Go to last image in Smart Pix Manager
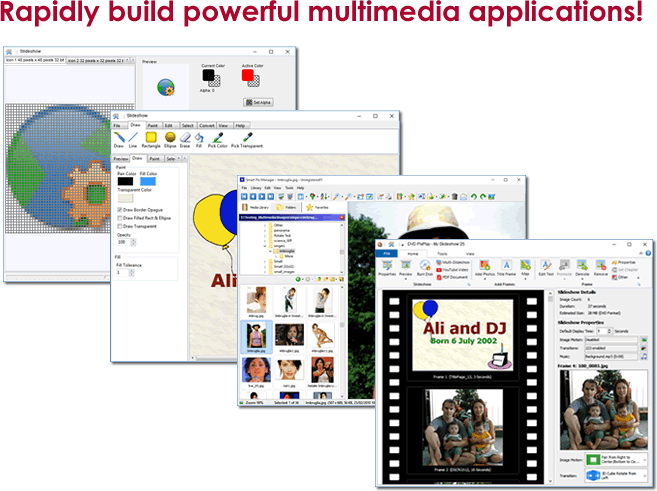 tap(271, 196)
